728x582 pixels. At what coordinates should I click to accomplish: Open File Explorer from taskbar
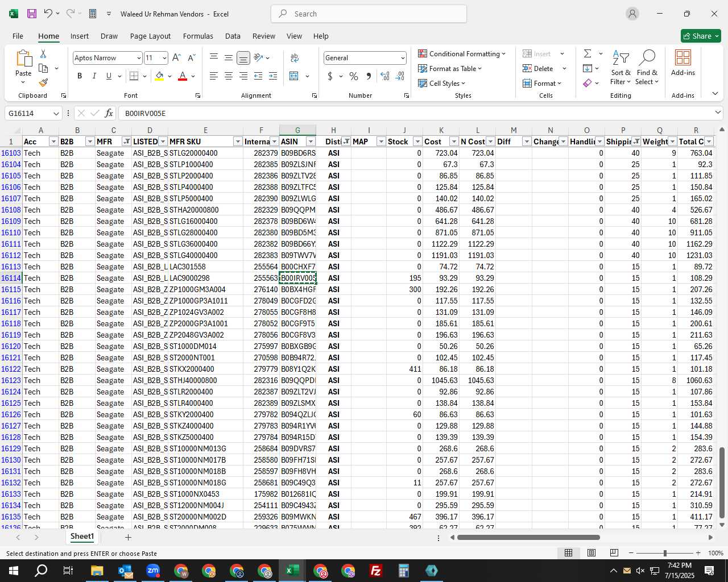[x=97, y=571]
